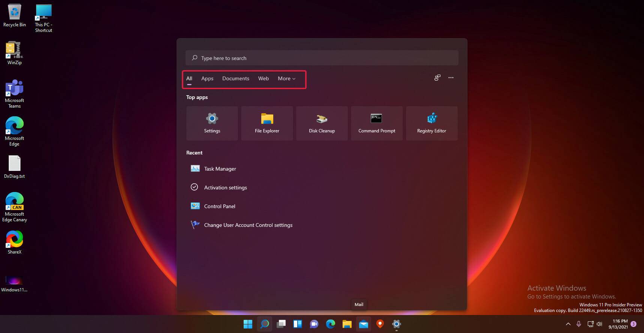Image resolution: width=644 pixels, height=333 pixels.
Task: Open the Windows Start button
Action: (x=248, y=324)
